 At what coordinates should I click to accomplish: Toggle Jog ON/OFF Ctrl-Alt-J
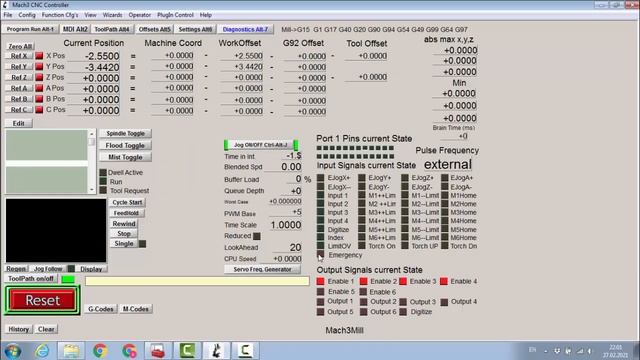tap(260, 145)
